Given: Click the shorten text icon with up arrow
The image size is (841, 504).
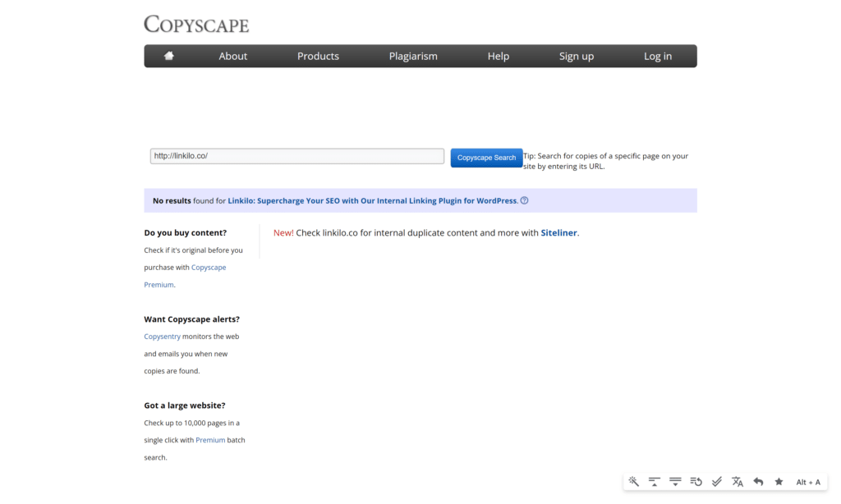Looking at the screenshot, I should click(x=655, y=482).
